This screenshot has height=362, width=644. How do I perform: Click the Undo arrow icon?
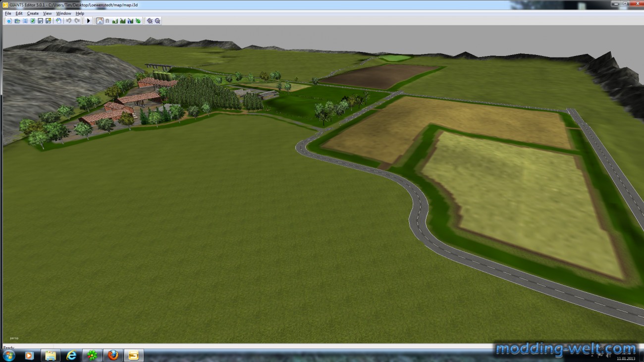[x=69, y=21]
